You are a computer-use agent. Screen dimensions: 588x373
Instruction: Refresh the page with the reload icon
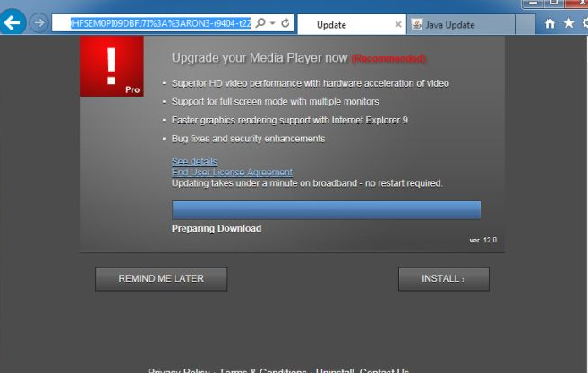coord(285,23)
